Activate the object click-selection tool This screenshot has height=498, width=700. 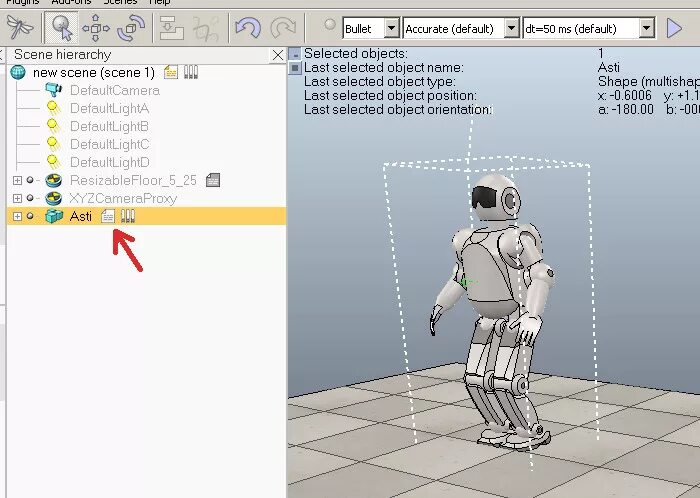[62, 28]
